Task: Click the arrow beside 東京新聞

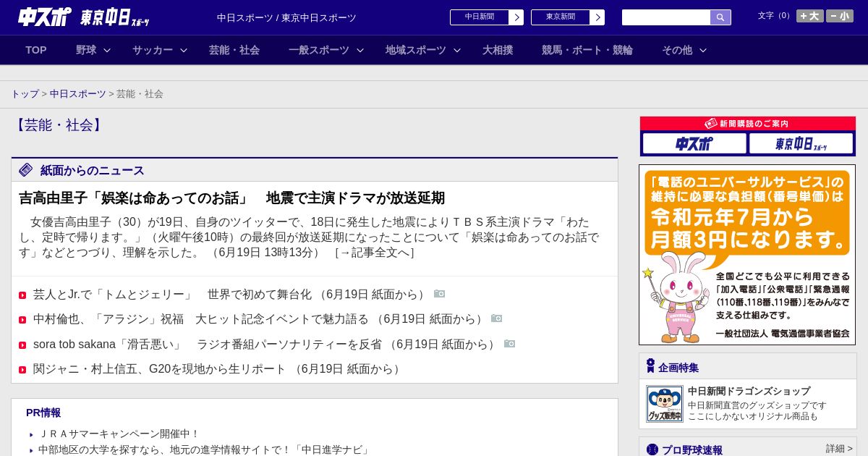Action: (x=597, y=17)
